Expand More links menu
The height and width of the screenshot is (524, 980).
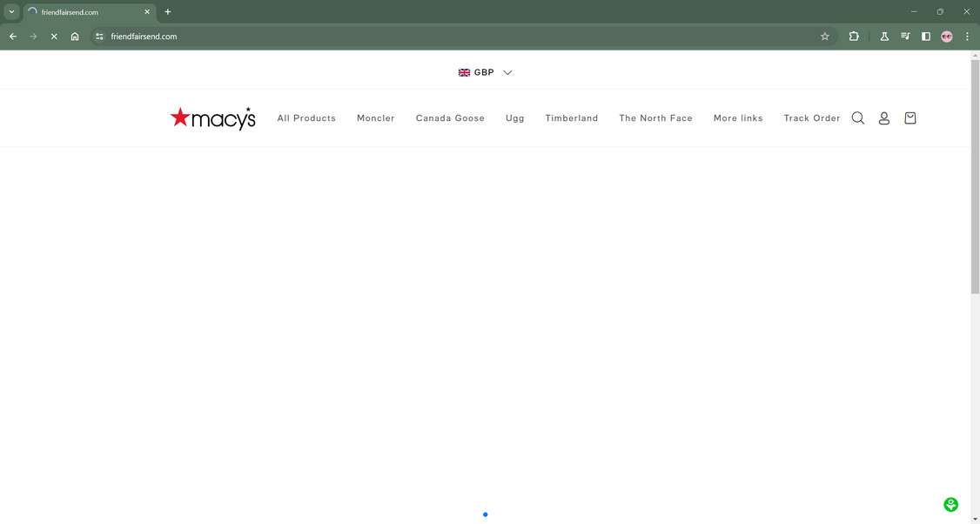pos(738,118)
